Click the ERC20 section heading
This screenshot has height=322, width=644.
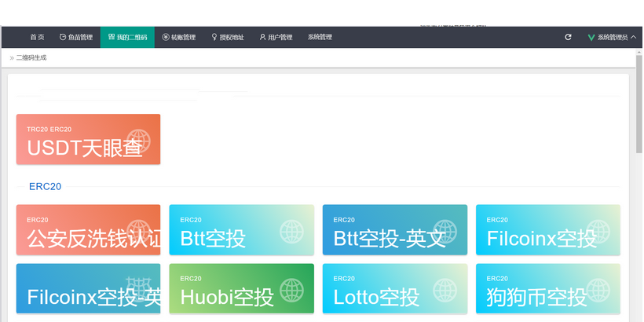tap(46, 186)
